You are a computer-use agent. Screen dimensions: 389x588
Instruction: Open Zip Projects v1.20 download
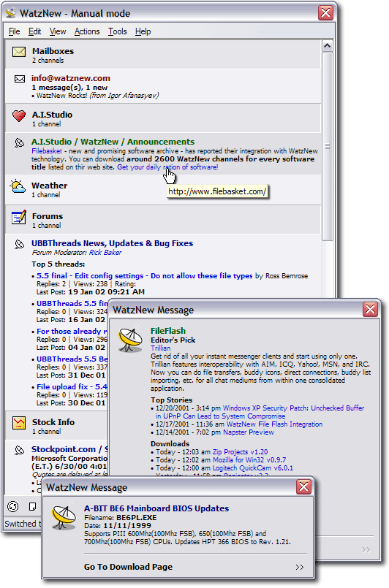241,452
